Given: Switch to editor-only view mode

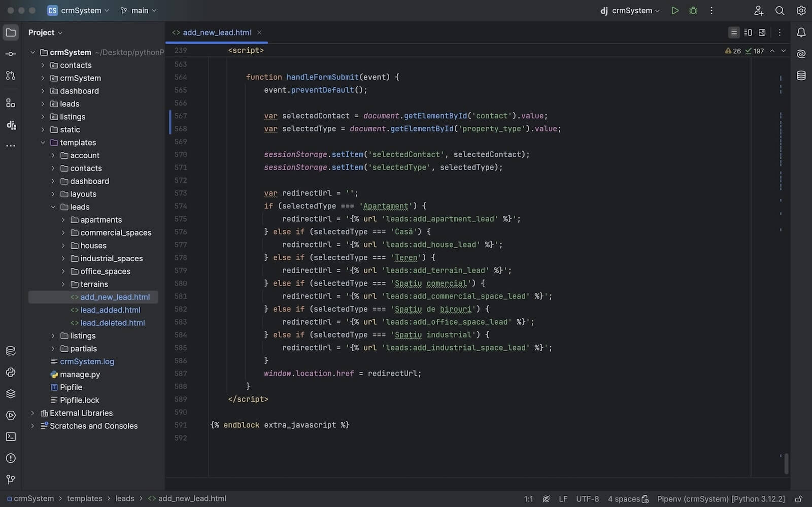Looking at the screenshot, I should click(734, 32).
